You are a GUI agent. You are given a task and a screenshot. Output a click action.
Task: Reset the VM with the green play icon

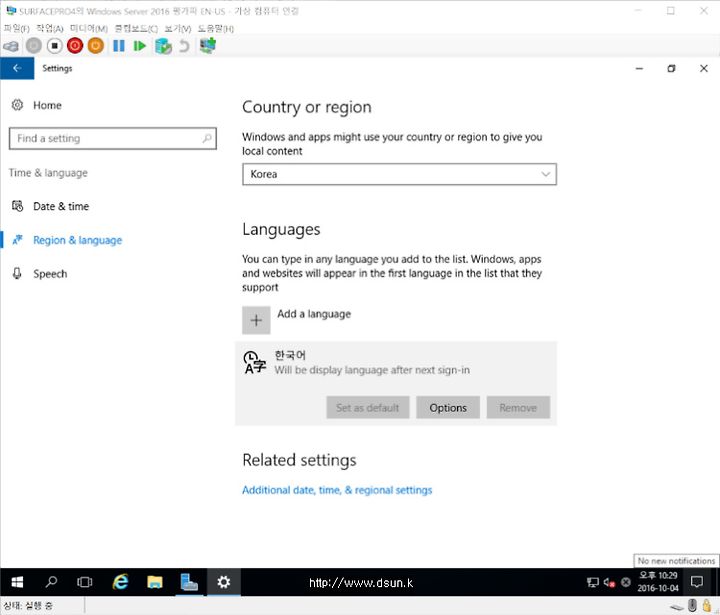click(139, 46)
